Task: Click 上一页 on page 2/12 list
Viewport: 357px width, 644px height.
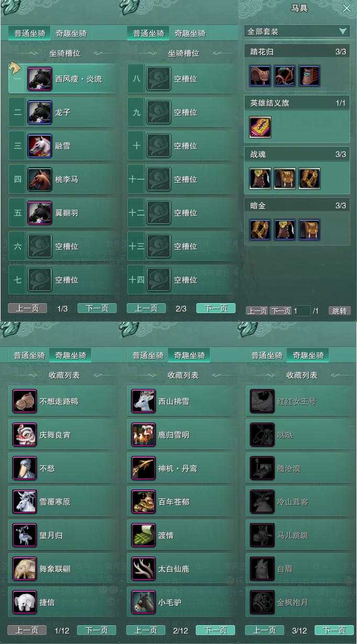Action: pyautogui.click(x=146, y=630)
